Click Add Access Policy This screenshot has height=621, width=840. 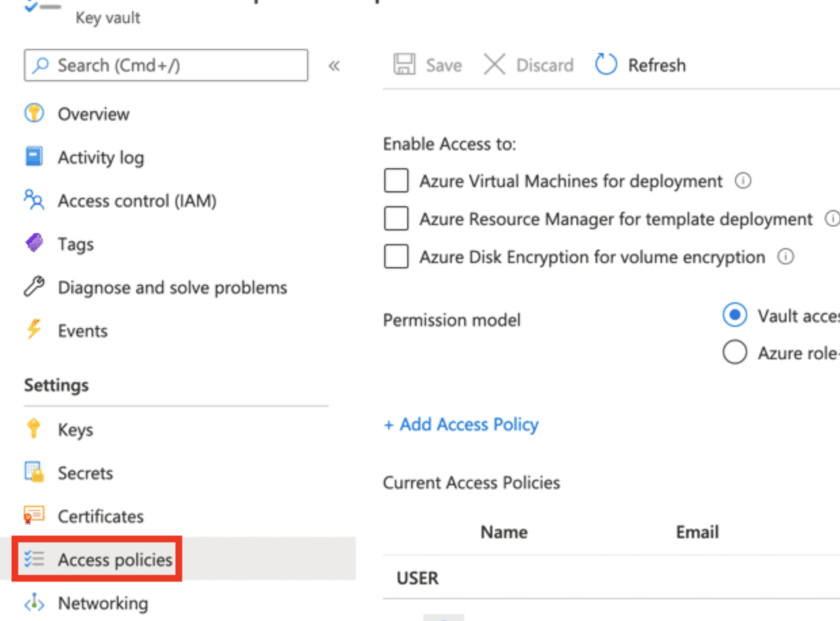[461, 424]
